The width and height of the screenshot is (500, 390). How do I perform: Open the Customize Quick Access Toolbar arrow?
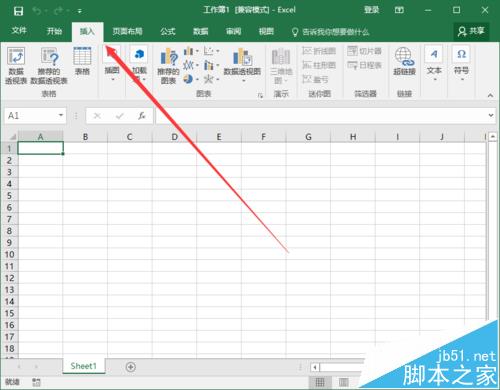click(80, 11)
